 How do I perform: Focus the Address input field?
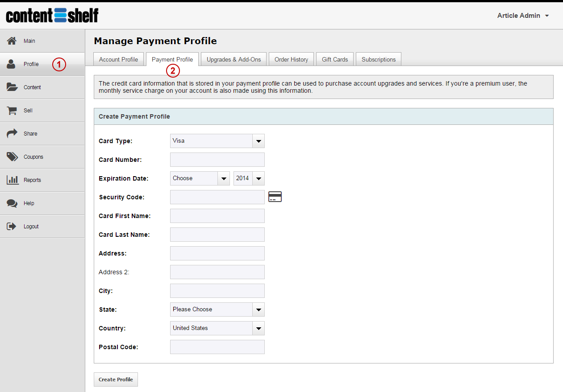(217, 253)
